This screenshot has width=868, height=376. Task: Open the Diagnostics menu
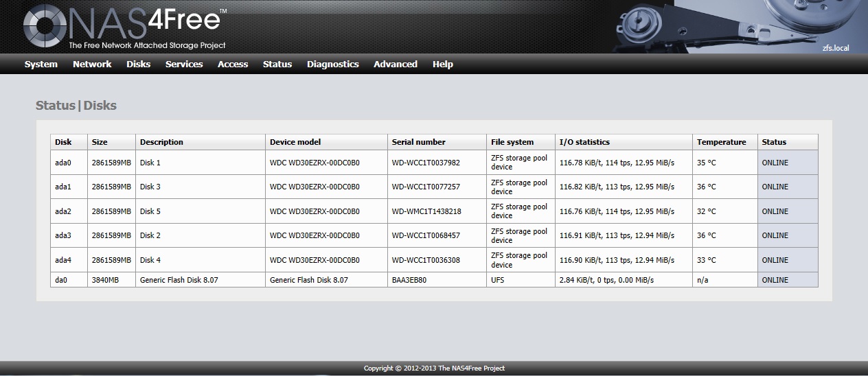pos(332,64)
